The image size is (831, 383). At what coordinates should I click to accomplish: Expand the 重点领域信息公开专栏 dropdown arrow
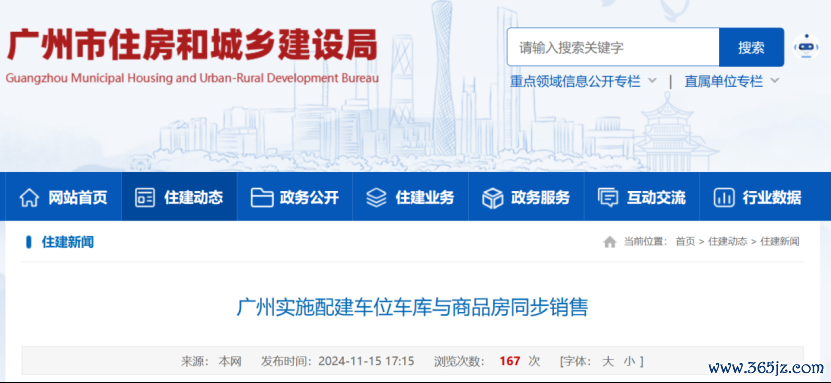point(652,81)
